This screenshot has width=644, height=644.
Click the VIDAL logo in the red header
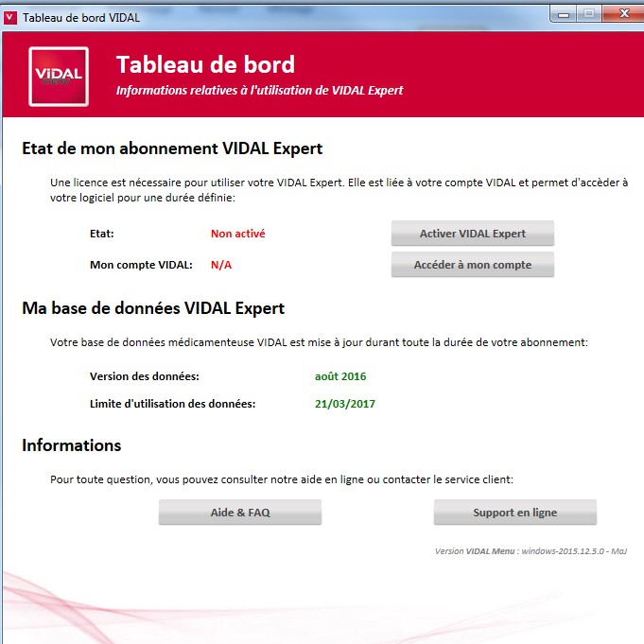tap(59, 77)
